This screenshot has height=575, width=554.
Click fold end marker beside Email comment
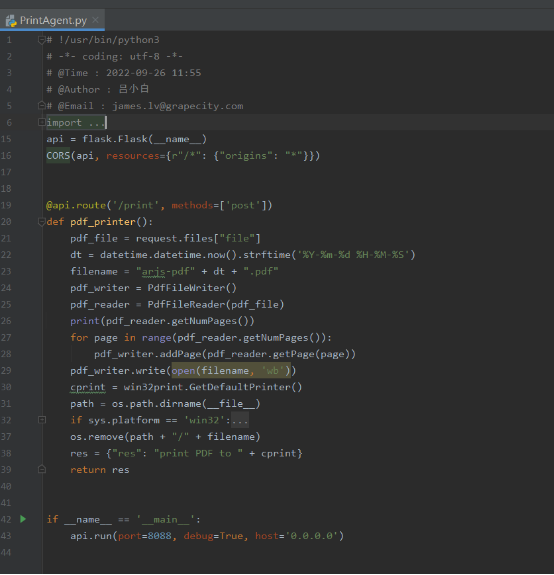point(41,106)
